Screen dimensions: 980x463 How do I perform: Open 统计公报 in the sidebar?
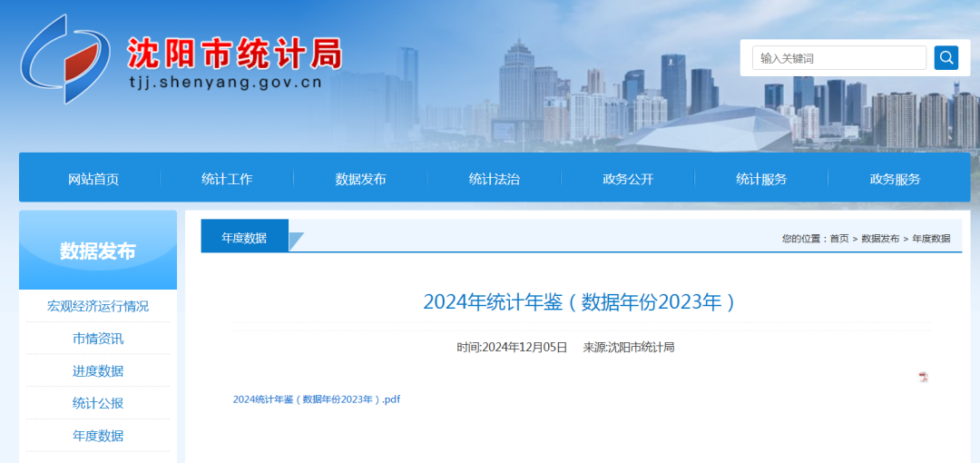(x=98, y=404)
